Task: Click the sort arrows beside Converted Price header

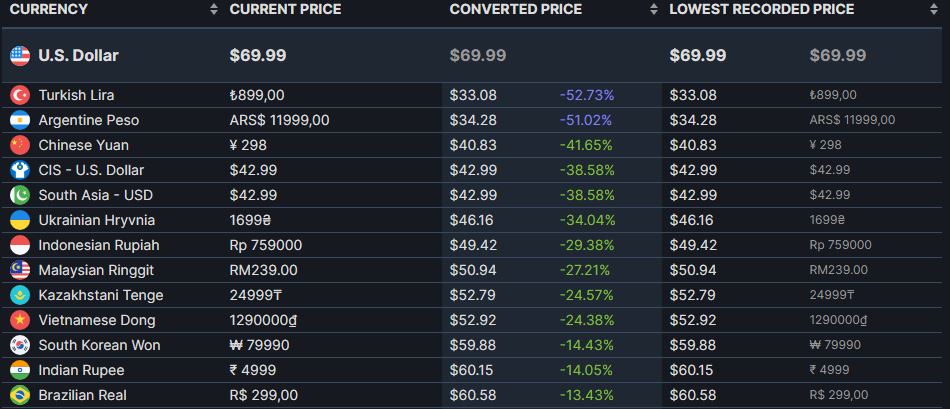Action: point(654,10)
